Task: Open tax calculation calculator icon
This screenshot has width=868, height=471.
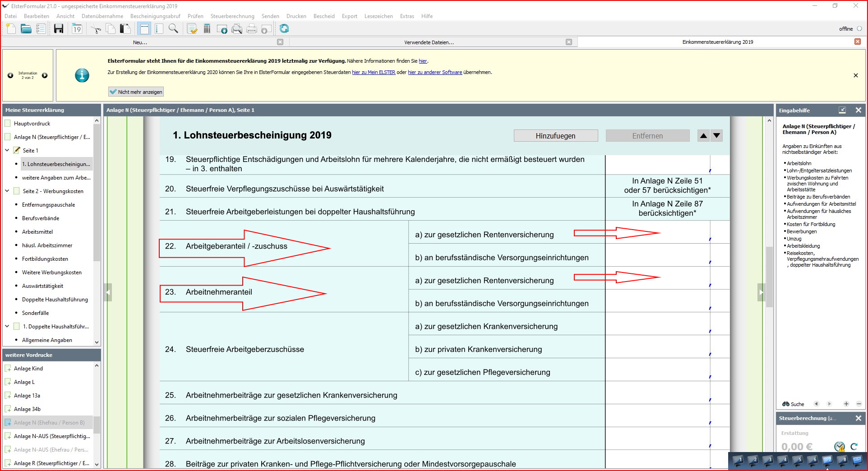Action: (x=207, y=29)
